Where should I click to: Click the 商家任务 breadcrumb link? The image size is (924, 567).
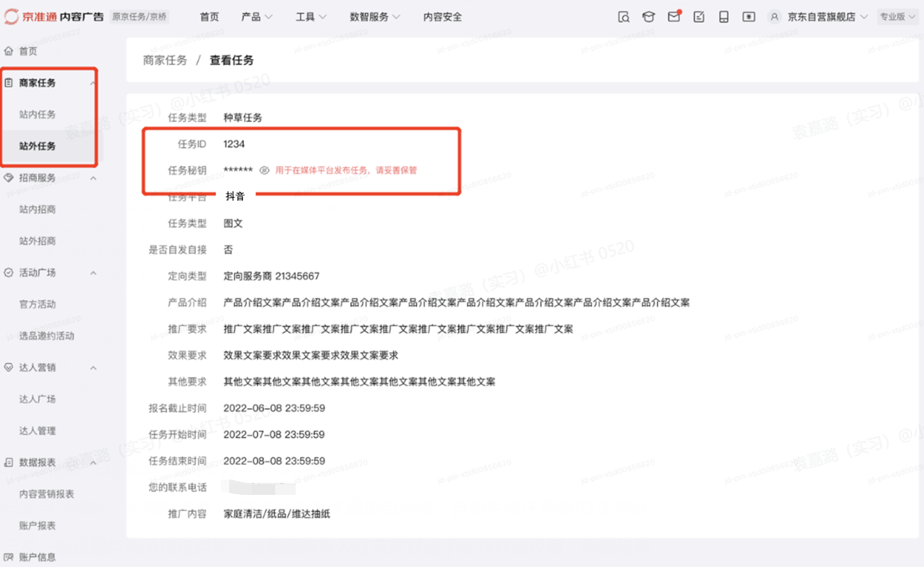pyautogui.click(x=165, y=60)
